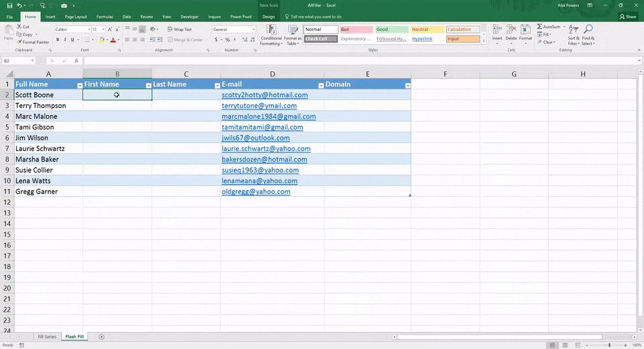644x349 pixels.
Task: Click the scotty2hotty@hotmail.com email link
Action: tap(264, 95)
